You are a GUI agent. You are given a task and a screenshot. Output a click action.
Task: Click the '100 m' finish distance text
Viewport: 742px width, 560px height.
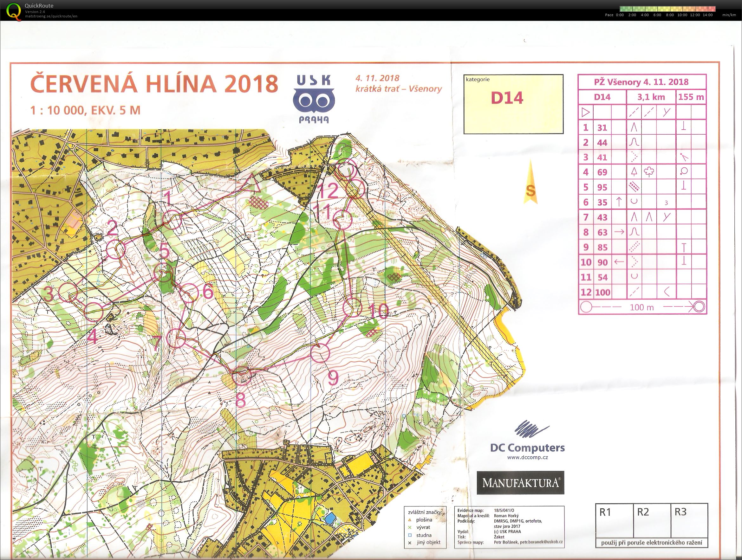pyautogui.click(x=642, y=307)
